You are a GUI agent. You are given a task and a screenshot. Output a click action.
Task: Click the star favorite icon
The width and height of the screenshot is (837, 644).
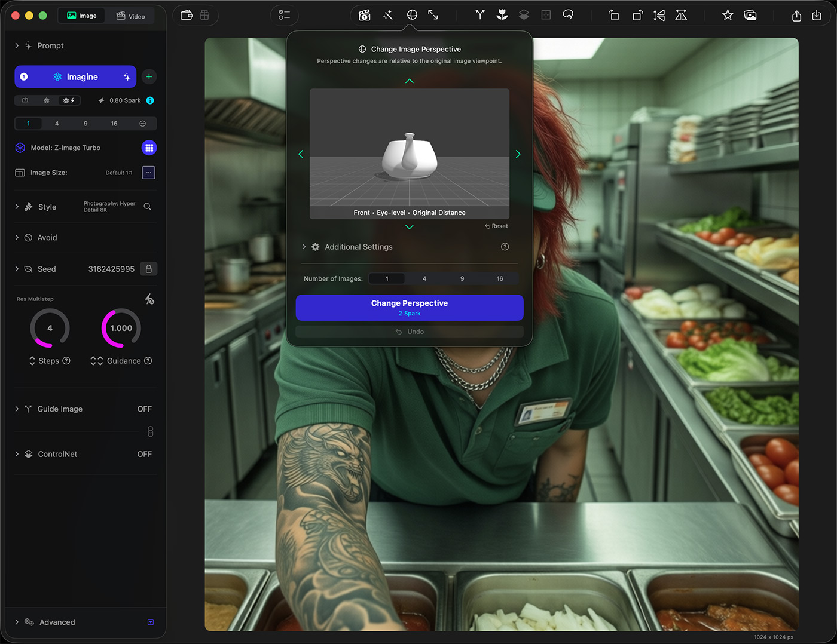[727, 15]
